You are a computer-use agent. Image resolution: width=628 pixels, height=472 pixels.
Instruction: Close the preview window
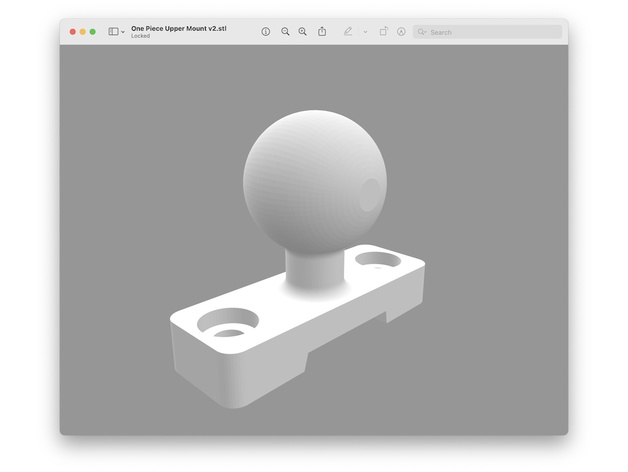72,32
